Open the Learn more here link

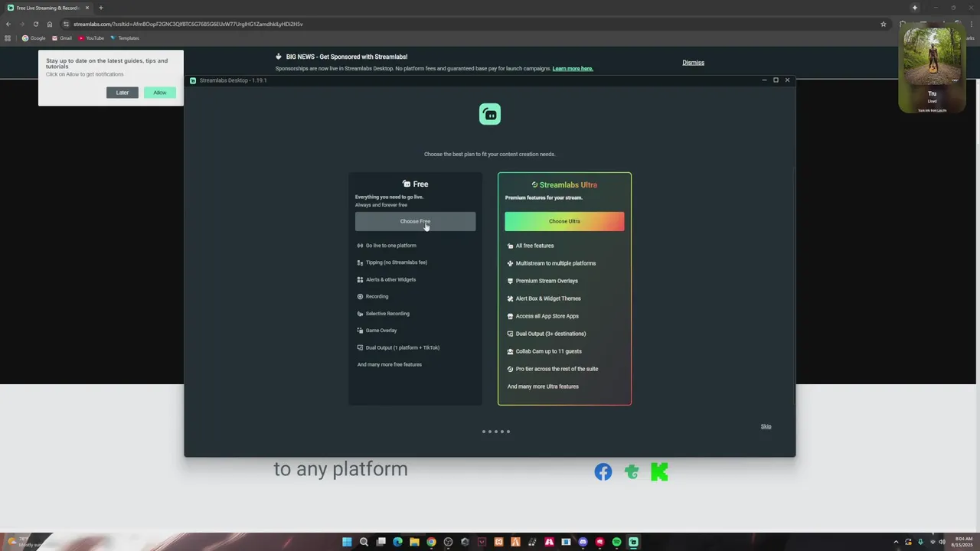tap(573, 69)
